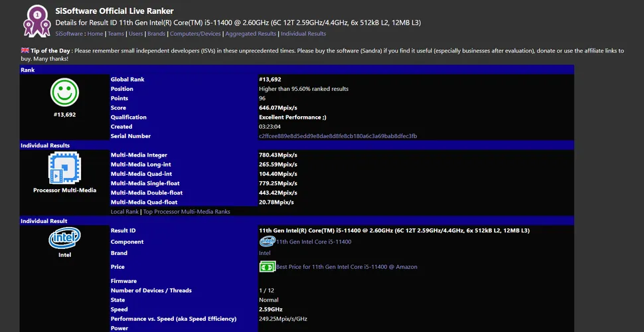
Task: Click the Processor Multi-Media chip icon
Action: (64, 167)
